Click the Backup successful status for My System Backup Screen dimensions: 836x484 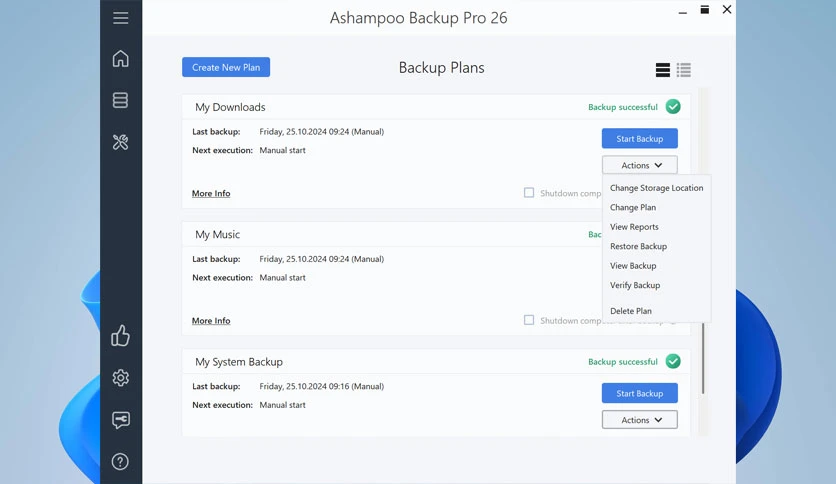623,362
